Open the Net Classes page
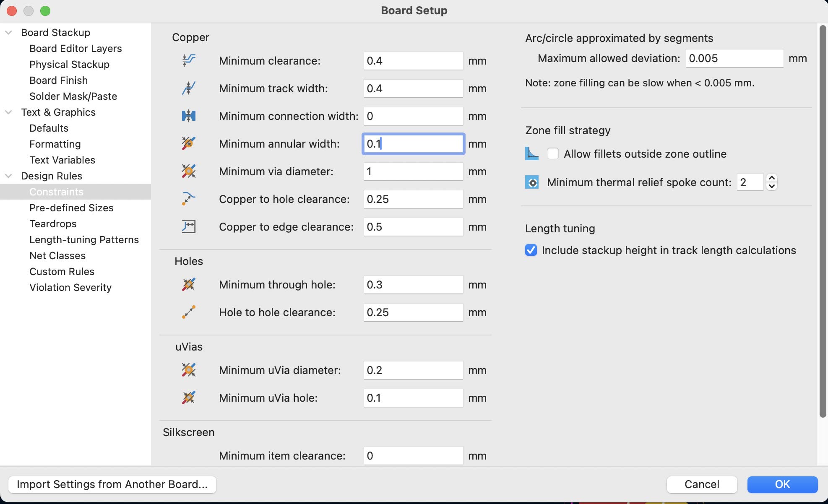Viewport: 828px width, 504px height. [57, 256]
